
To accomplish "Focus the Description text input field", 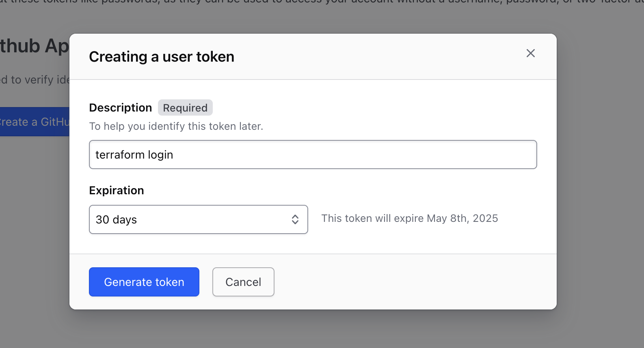I will pos(313,155).
